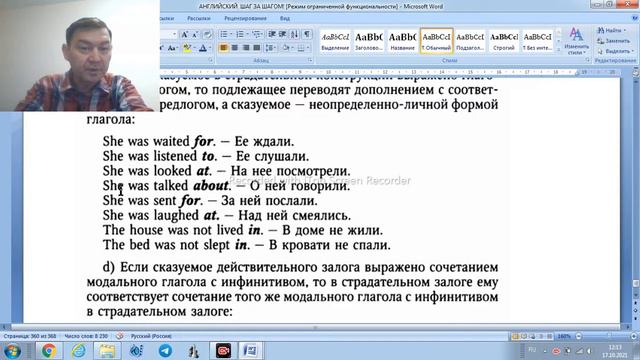Toggle center alignment
This screenshot has width=640, height=360.
(x=235, y=48)
